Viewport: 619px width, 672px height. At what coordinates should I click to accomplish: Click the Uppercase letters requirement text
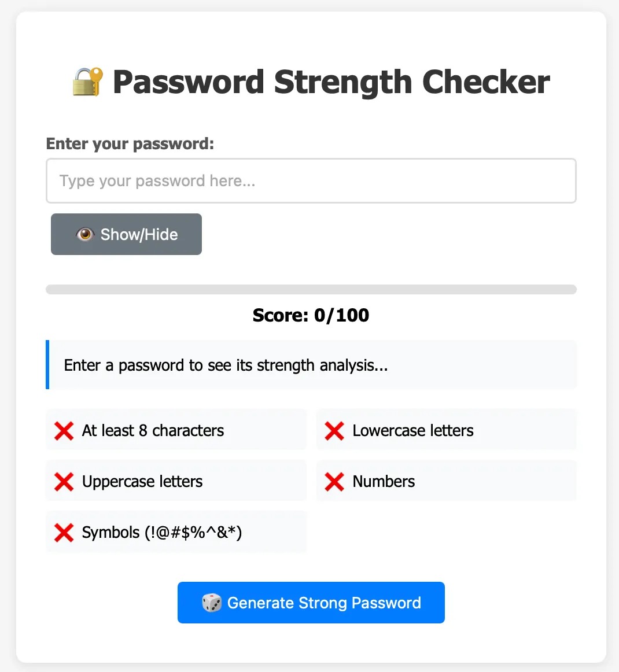(142, 482)
